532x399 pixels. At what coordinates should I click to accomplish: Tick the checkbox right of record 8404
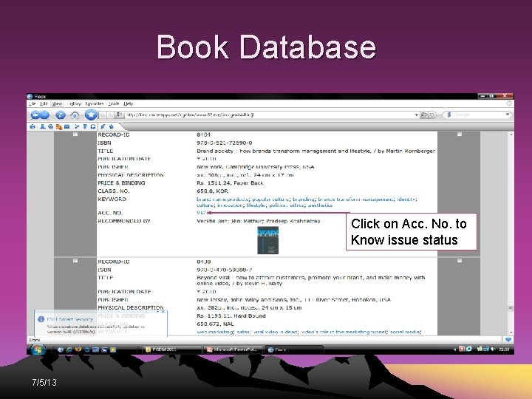click(x=460, y=134)
